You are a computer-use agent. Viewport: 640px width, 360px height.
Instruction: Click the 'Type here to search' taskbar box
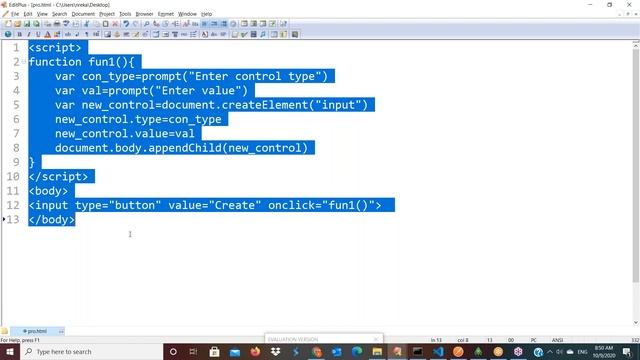92,351
